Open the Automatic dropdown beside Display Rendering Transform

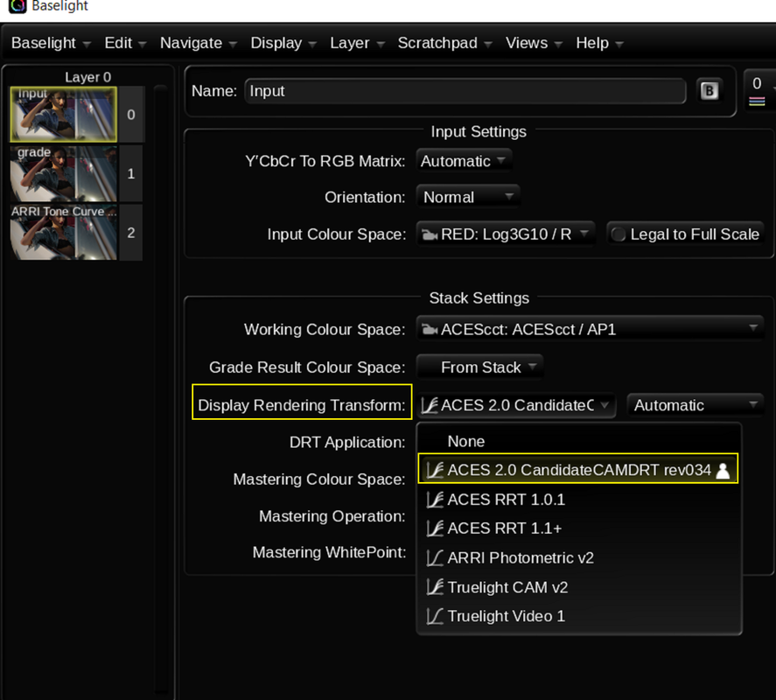tap(695, 405)
